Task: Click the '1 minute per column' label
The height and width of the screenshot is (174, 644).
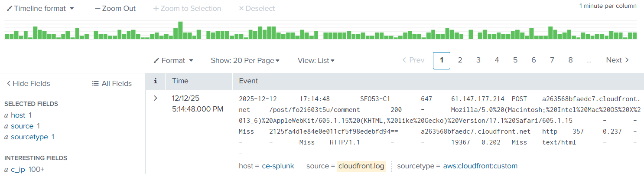Action: pos(608,6)
